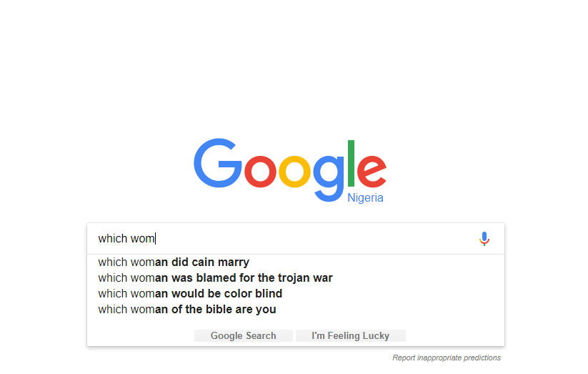Click the green 'l' in Google logo
Image resolution: width=588 pixels, height=374 pixels.
click(351, 162)
